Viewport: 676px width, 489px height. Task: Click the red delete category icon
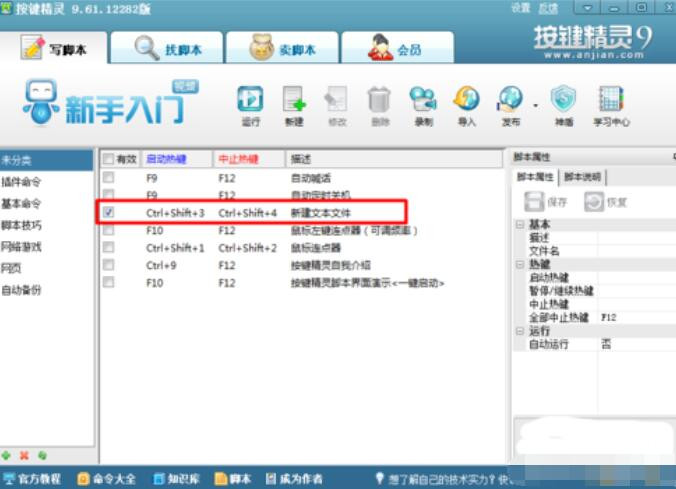[24, 455]
